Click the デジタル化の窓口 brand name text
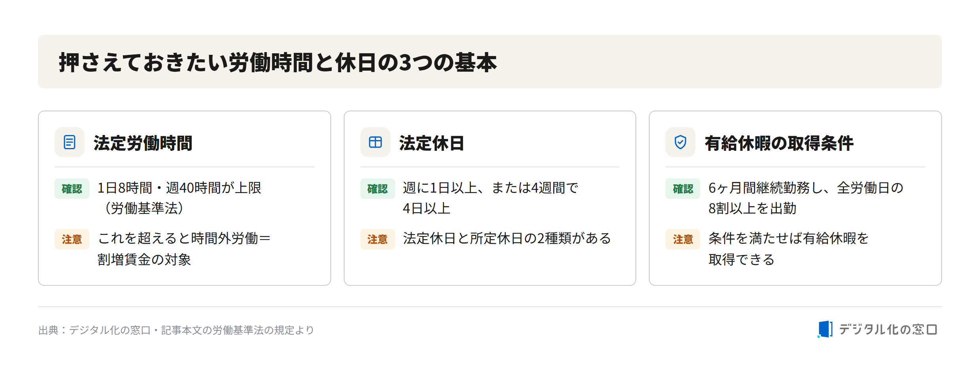Viewport: 980px width, 375px height. [888, 329]
